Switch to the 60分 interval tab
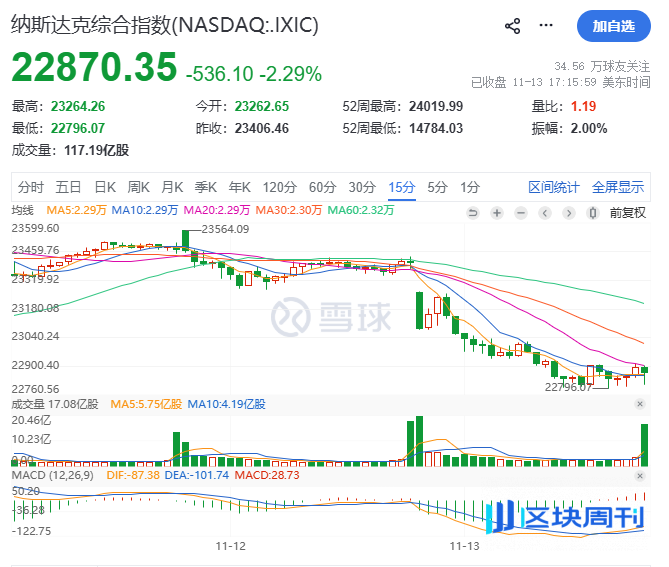Image resolution: width=669 pixels, height=567 pixels. pyautogui.click(x=323, y=187)
